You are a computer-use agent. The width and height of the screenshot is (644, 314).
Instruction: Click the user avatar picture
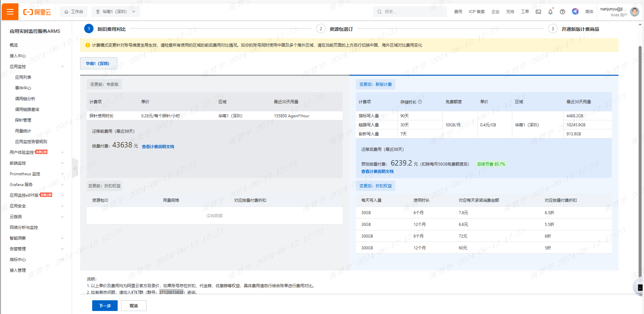pyautogui.click(x=635, y=12)
